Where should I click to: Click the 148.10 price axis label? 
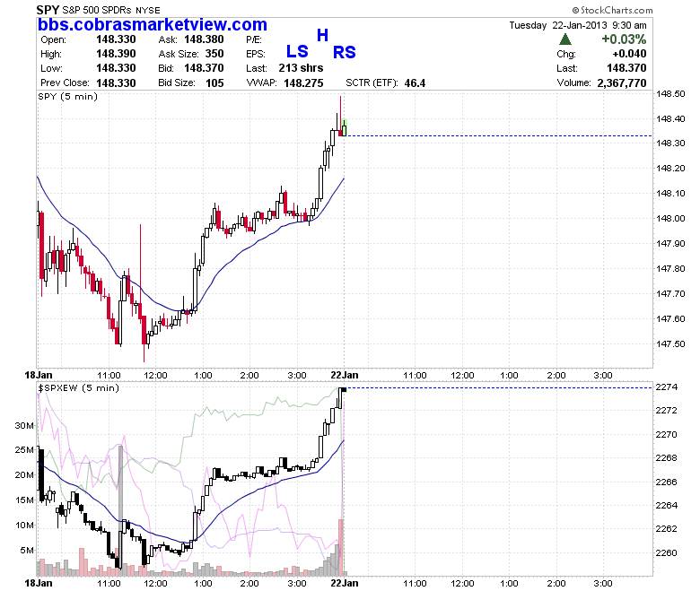pyautogui.click(x=670, y=193)
